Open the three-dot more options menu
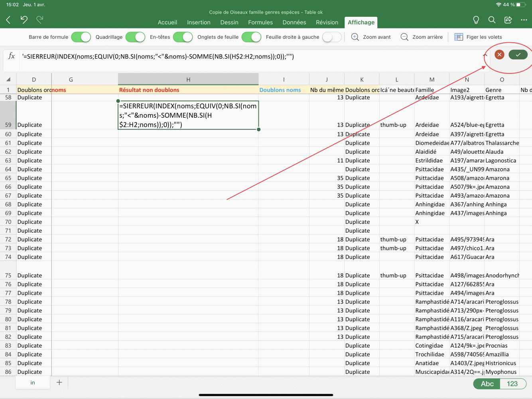The image size is (532, 399). point(524,20)
